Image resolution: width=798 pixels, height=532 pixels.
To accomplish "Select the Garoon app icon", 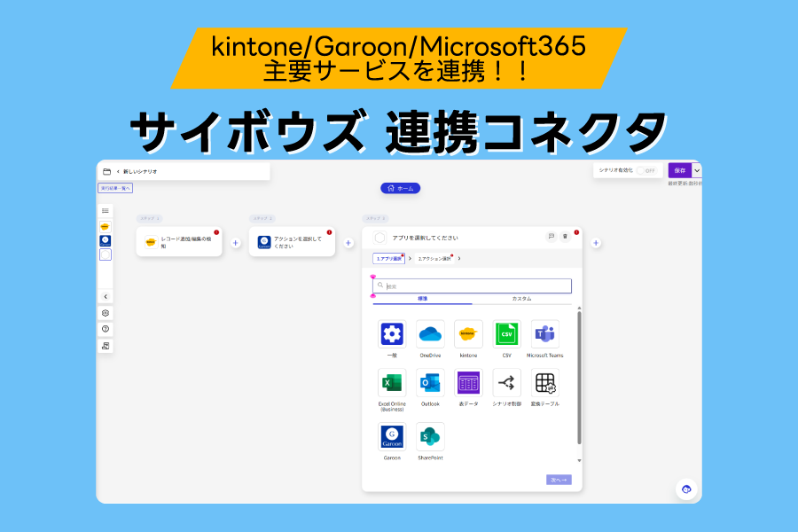I will pyautogui.click(x=392, y=436).
